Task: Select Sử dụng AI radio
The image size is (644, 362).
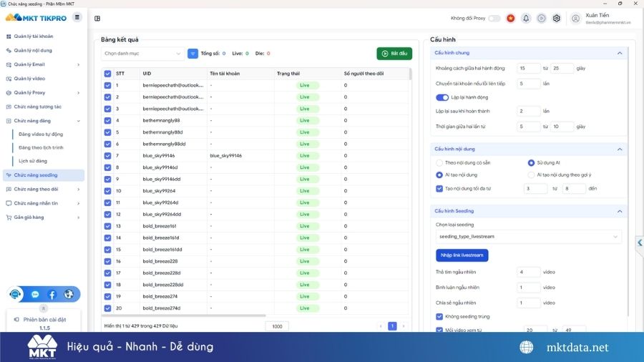Action: [531, 163]
